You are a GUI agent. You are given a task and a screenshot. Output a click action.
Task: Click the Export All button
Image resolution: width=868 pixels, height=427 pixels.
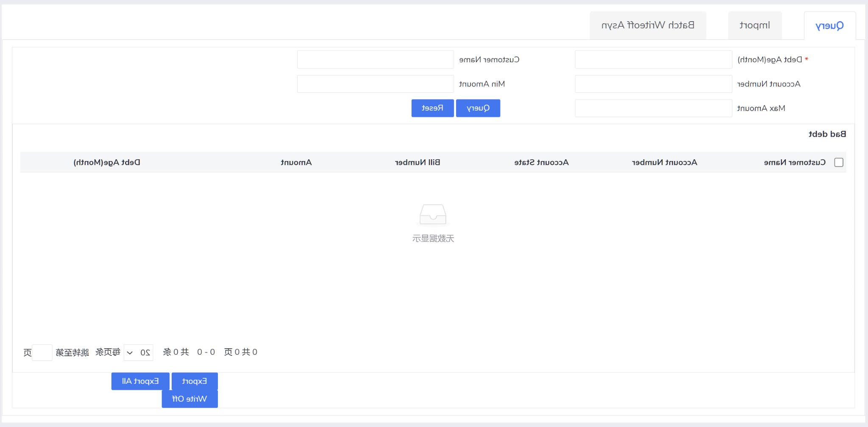[140, 381]
